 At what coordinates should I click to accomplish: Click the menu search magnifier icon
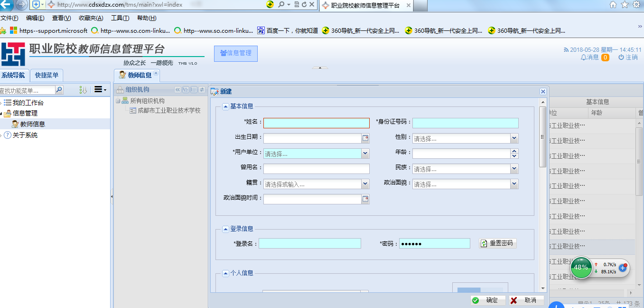(x=59, y=90)
